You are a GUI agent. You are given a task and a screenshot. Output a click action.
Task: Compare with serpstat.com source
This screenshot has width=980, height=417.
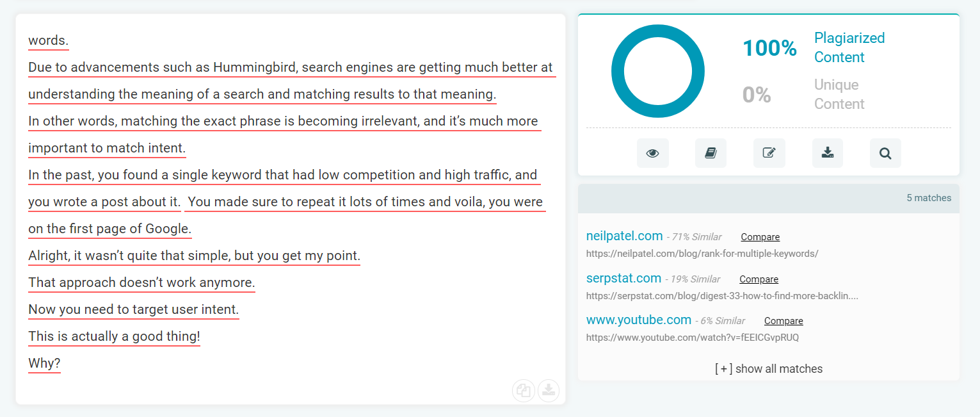759,279
